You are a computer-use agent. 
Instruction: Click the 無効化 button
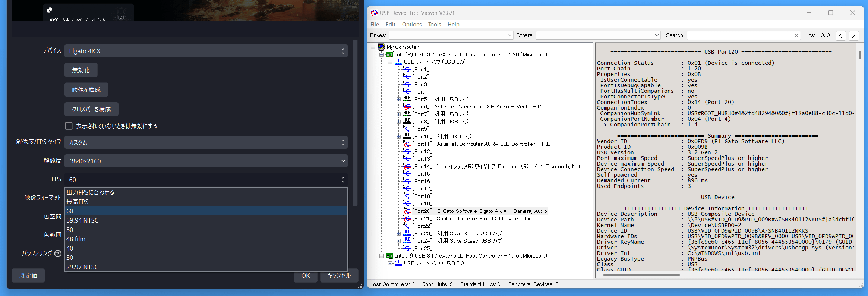point(81,70)
